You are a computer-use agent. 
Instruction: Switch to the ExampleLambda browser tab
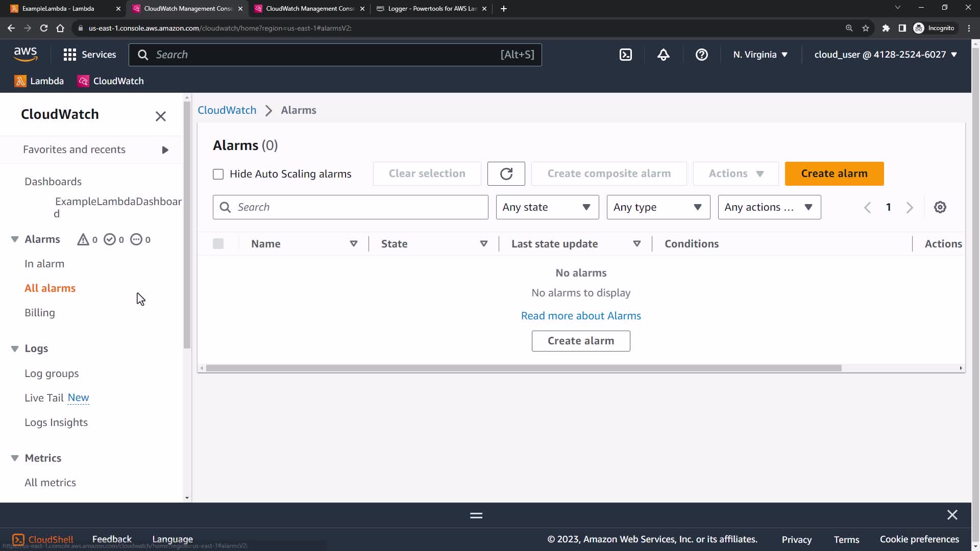[59, 9]
